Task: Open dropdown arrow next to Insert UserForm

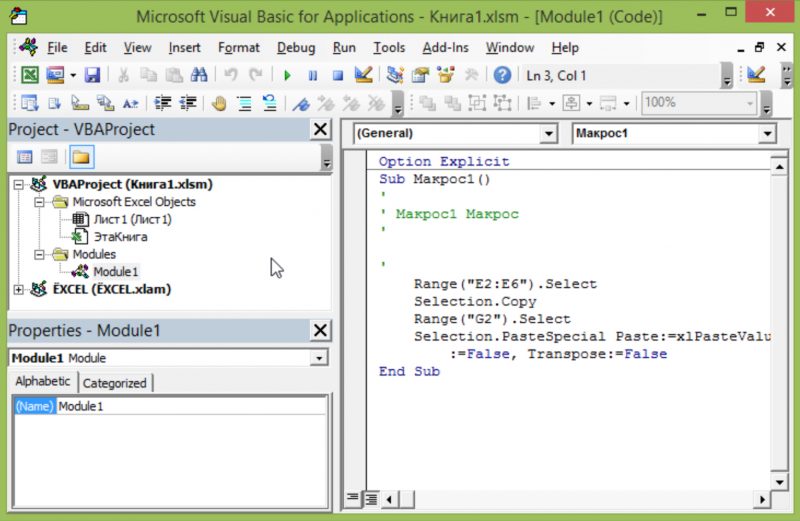Action: (73, 76)
